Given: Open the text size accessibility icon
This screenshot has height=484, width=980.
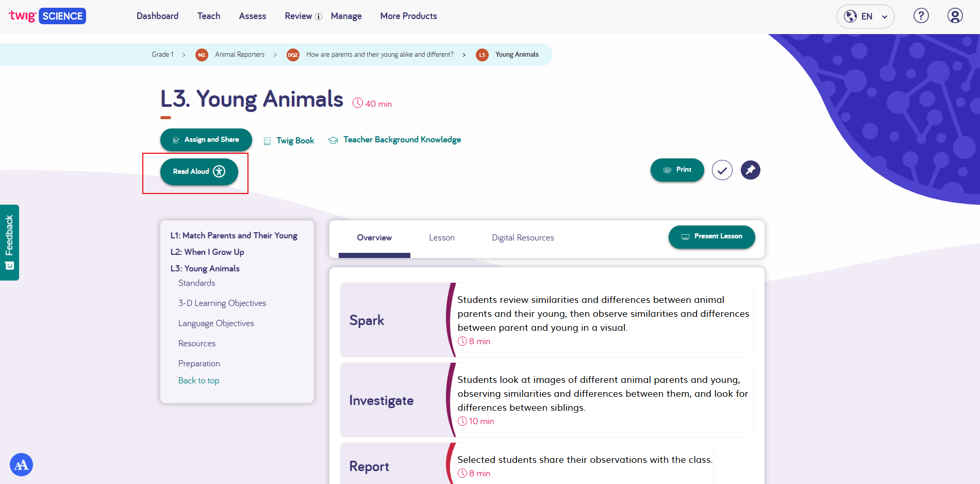Looking at the screenshot, I should point(21,465).
